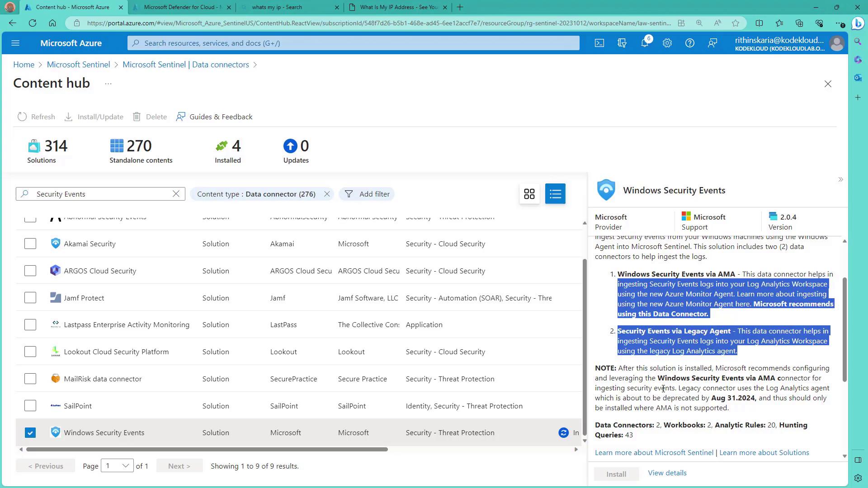Open the Azure portal hamburger menu

point(15,43)
